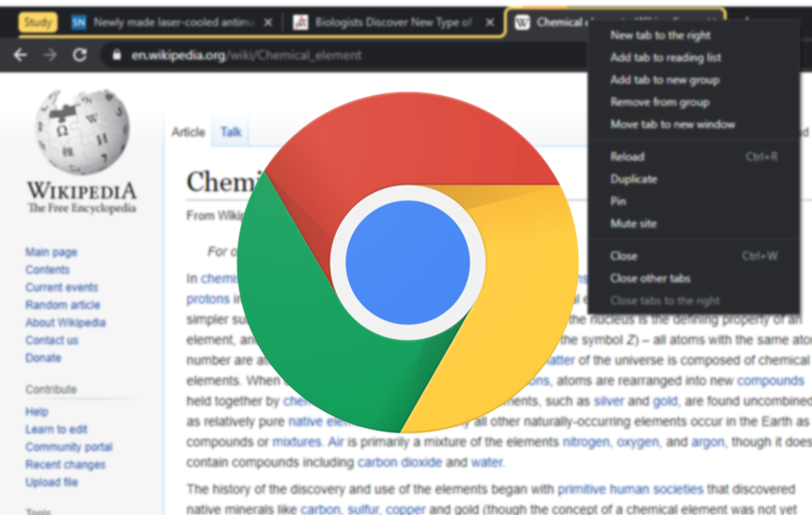Choose Reload from the context menu
This screenshot has width=812, height=515.
(694, 157)
